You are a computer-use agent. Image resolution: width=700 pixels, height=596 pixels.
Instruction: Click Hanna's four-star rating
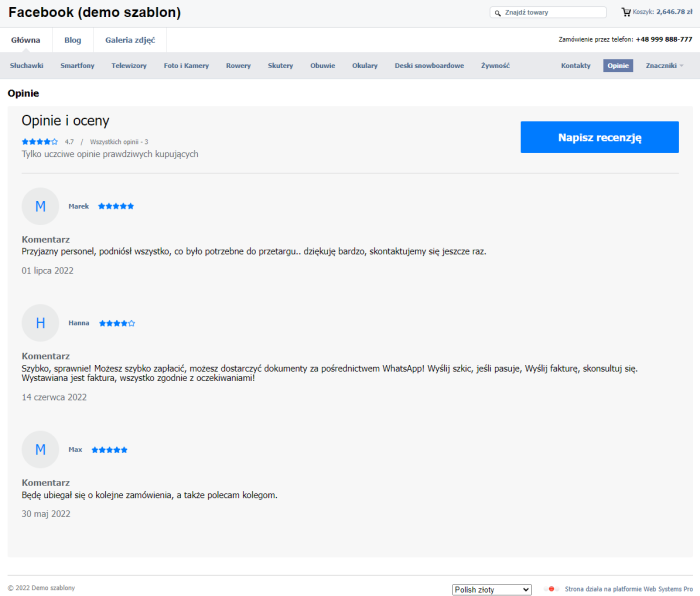click(x=116, y=323)
